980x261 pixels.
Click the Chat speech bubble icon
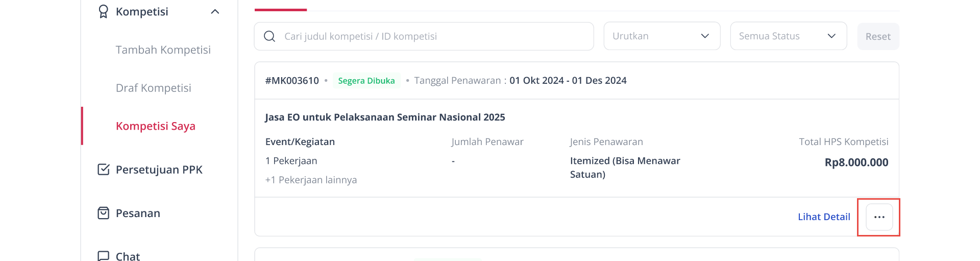[103, 256]
